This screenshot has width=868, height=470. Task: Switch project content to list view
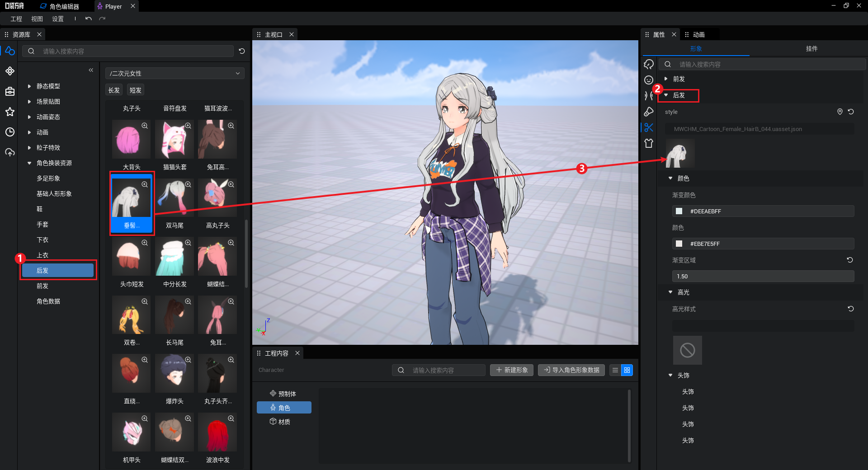coord(615,370)
